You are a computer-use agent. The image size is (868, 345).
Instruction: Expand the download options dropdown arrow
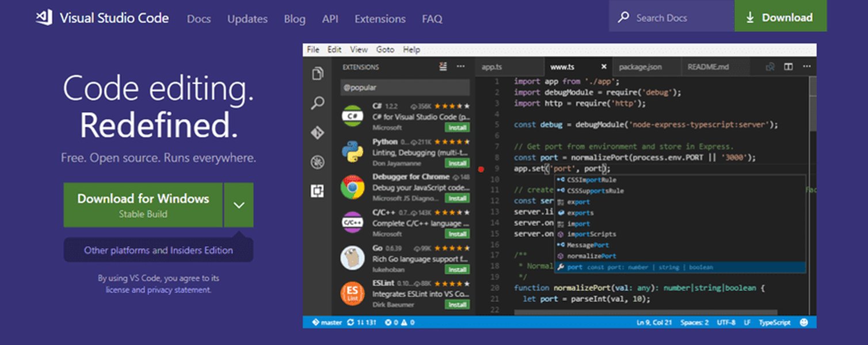(x=239, y=205)
